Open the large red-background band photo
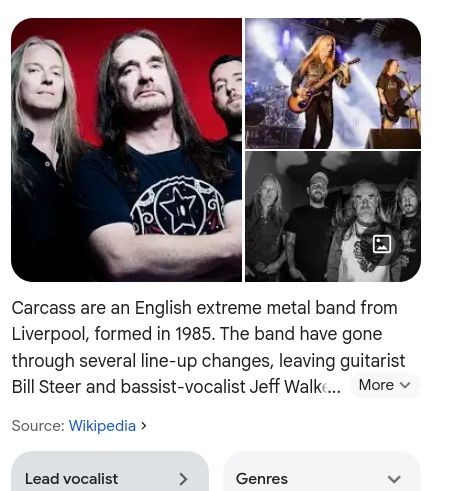 click(127, 150)
